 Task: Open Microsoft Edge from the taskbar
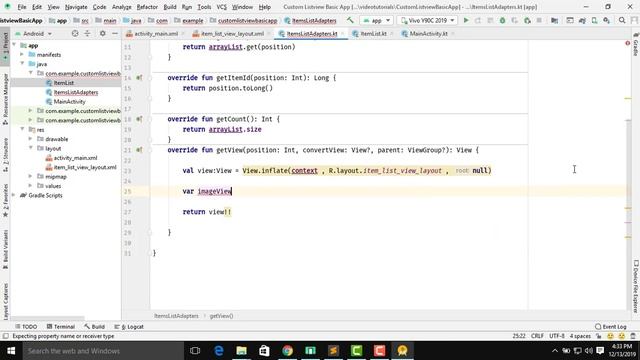click(x=219, y=351)
